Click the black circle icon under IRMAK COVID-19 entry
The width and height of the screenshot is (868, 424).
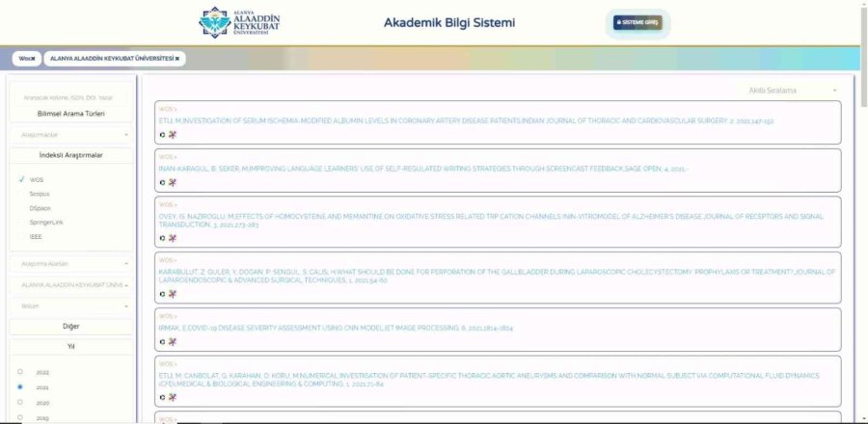(162, 340)
